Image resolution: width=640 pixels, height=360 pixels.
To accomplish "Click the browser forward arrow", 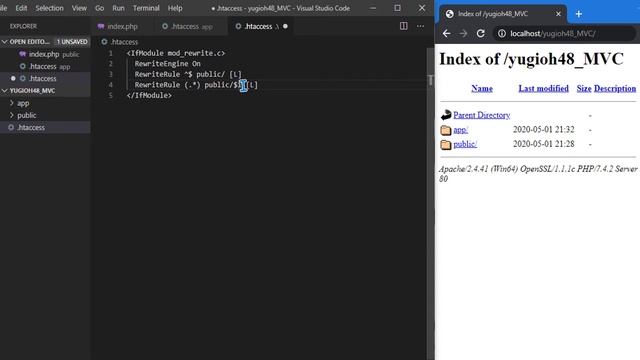I will point(463,33).
